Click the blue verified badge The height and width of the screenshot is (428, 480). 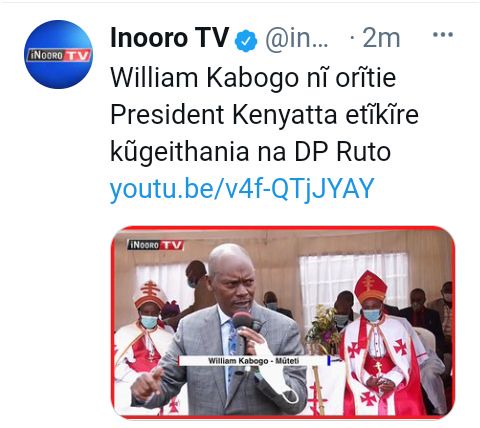click(x=246, y=40)
